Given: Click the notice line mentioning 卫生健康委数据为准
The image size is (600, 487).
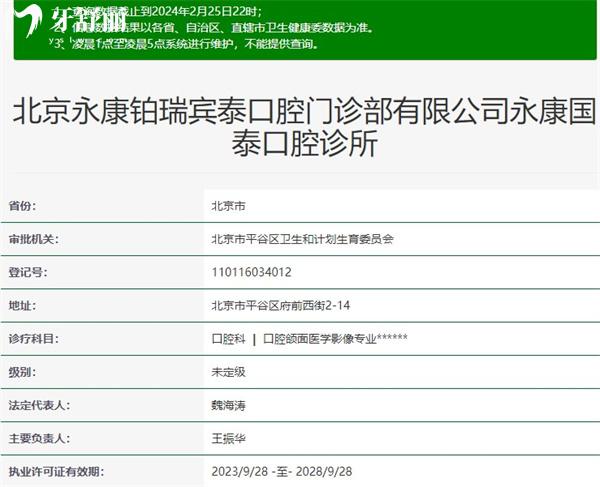Looking at the screenshot, I should (x=213, y=28).
